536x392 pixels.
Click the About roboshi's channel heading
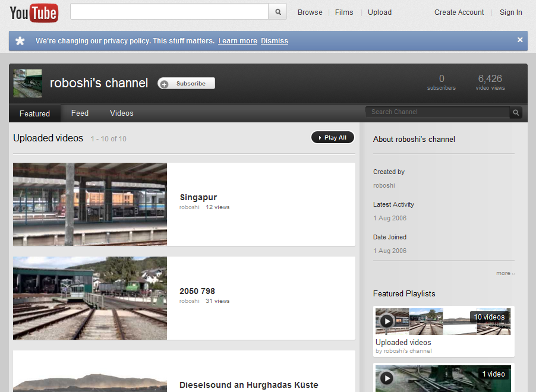click(414, 140)
